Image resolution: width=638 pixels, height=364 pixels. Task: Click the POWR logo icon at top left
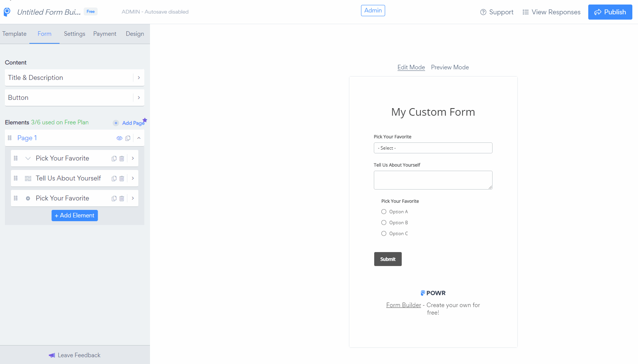pyautogui.click(x=7, y=12)
